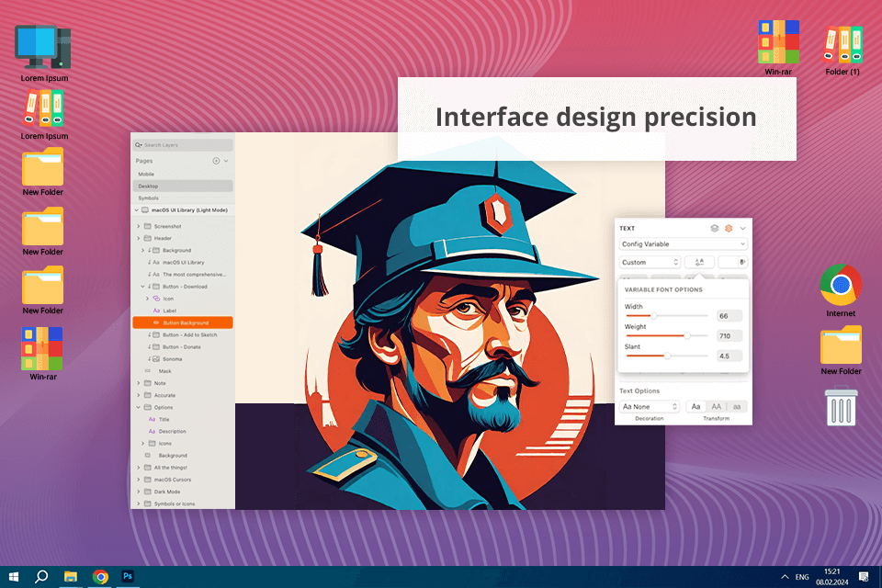Click the image icon of Sonoma layer
This screenshot has height=588, width=882.
[x=157, y=359]
